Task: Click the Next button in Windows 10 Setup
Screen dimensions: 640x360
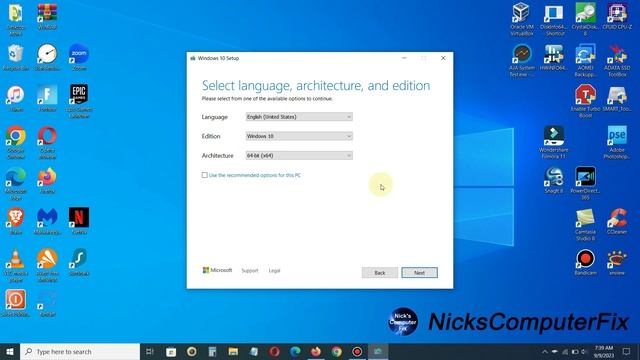Action: pyautogui.click(x=419, y=272)
